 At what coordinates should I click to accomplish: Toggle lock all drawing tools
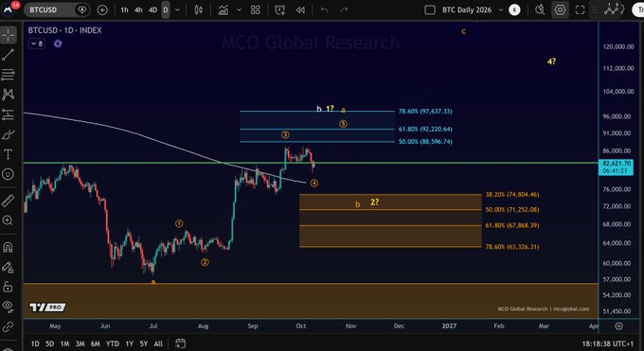tap(9, 287)
